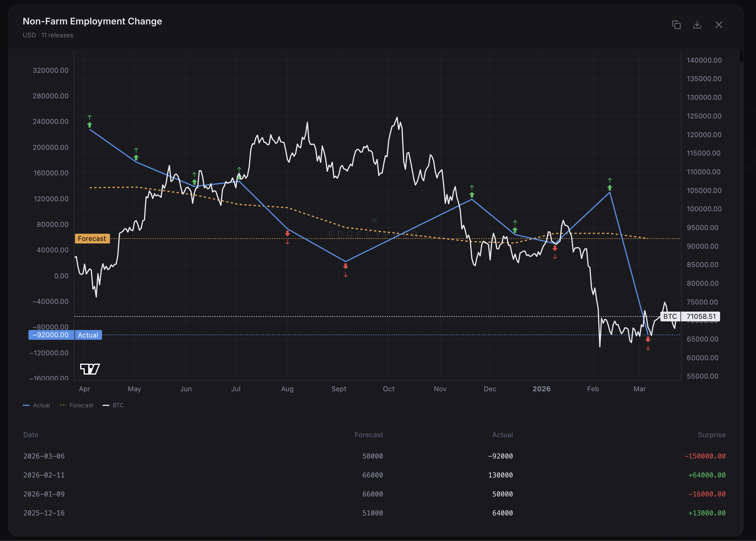Click the red down arrow marker at March release

pyautogui.click(x=648, y=339)
